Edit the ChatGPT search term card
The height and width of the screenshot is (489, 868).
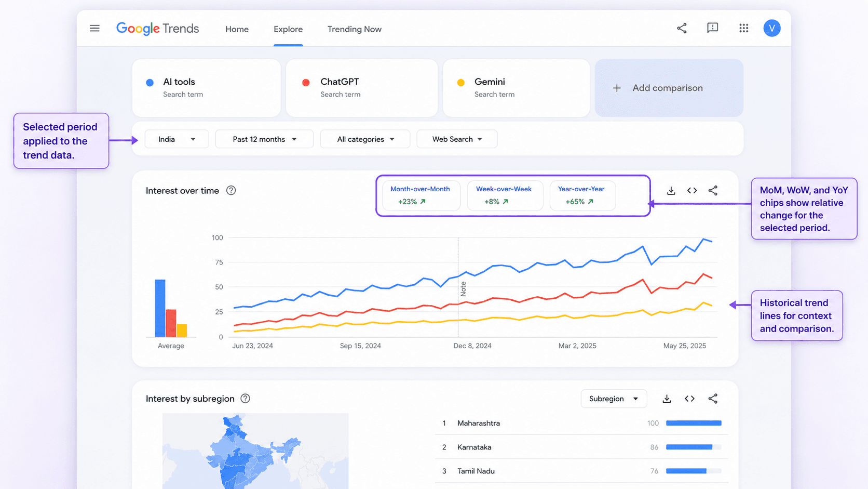tap(362, 88)
